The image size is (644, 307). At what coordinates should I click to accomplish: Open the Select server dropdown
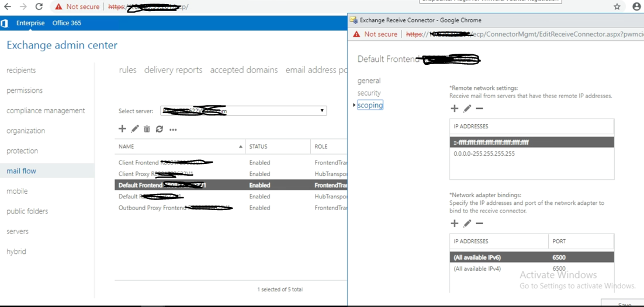click(x=244, y=111)
